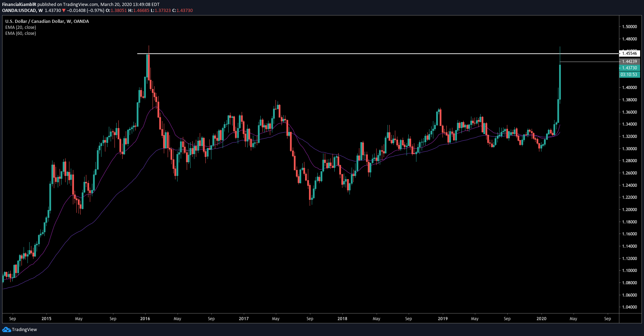Select the short gray horizontal line near latest candle
This screenshot has width=644, height=336.
click(589, 62)
